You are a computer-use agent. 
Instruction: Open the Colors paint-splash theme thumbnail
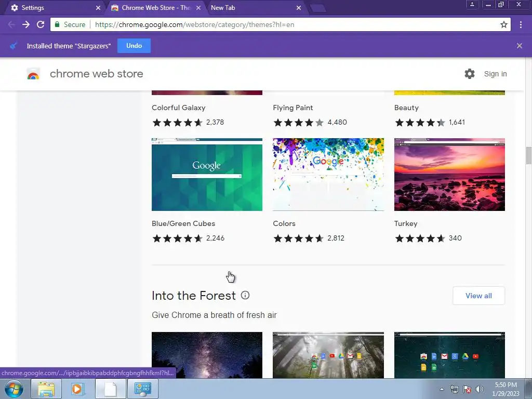(328, 175)
